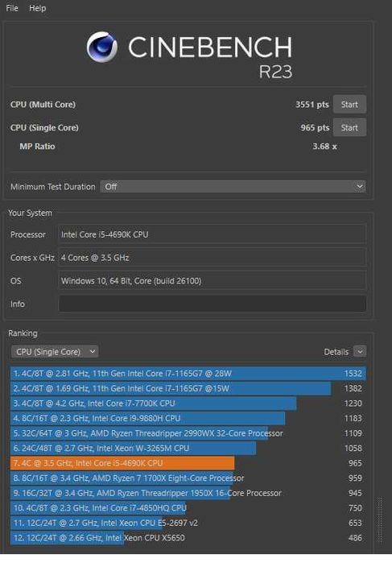Screen dimensions: 392x563
Task: Select ranking row 10 Core i7-4850HQ
Action: coord(188,508)
